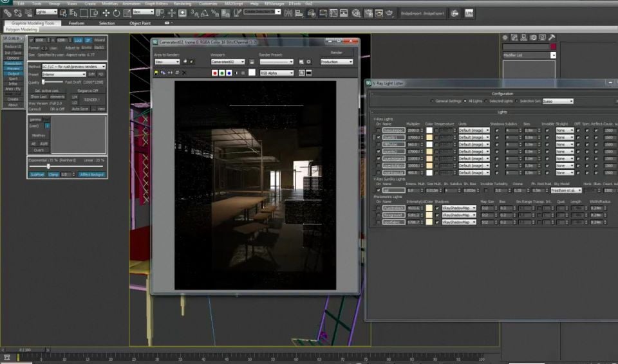Toggle On checkbox for puerta1 light
The height and width of the screenshot is (364, 618).
(x=379, y=137)
